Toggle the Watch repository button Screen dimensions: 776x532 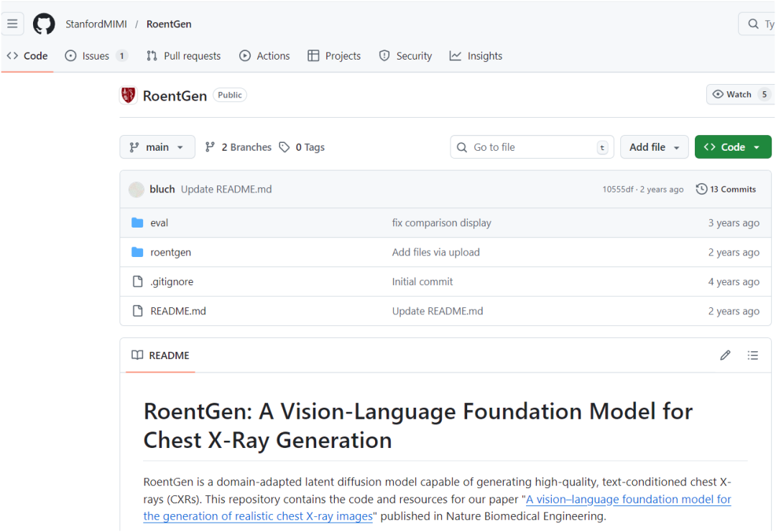(732, 95)
